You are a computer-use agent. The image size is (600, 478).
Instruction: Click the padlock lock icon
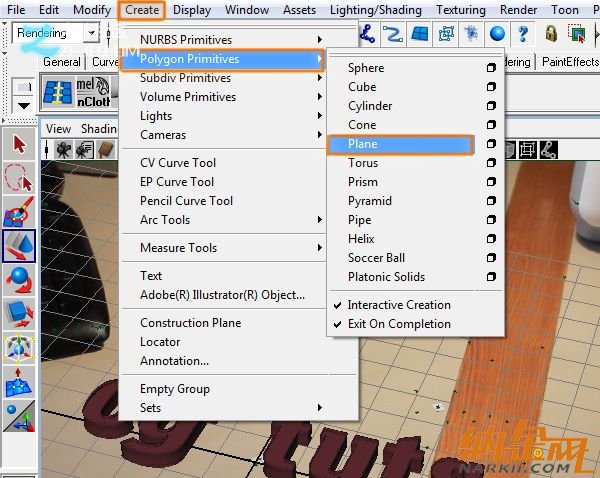click(x=550, y=34)
